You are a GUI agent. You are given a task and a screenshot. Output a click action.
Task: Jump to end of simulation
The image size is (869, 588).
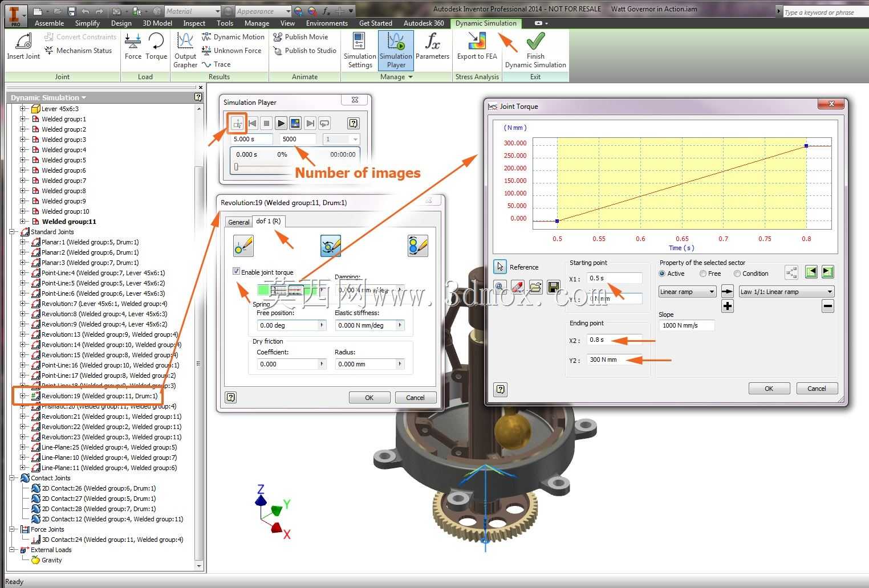[x=310, y=123]
